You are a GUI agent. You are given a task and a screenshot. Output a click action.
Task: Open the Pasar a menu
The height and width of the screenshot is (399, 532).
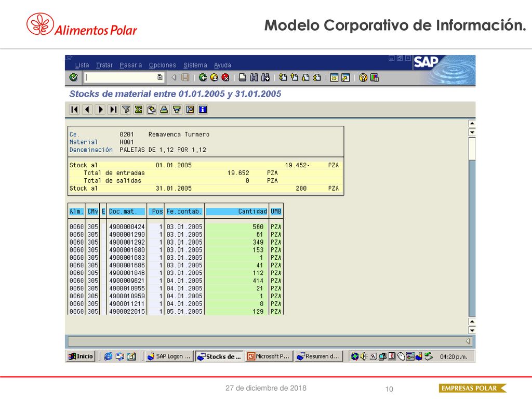[130, 65]
